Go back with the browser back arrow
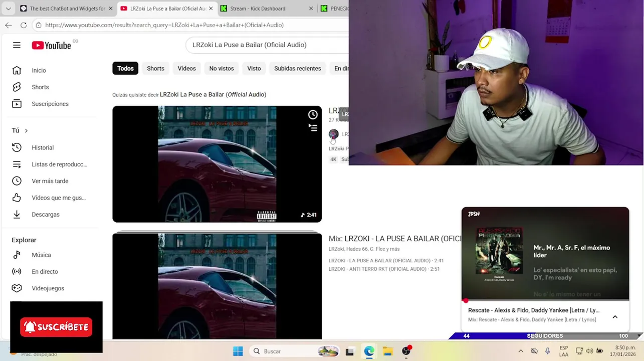The height and width of the screenshot is (361, 644). (9, 25)
